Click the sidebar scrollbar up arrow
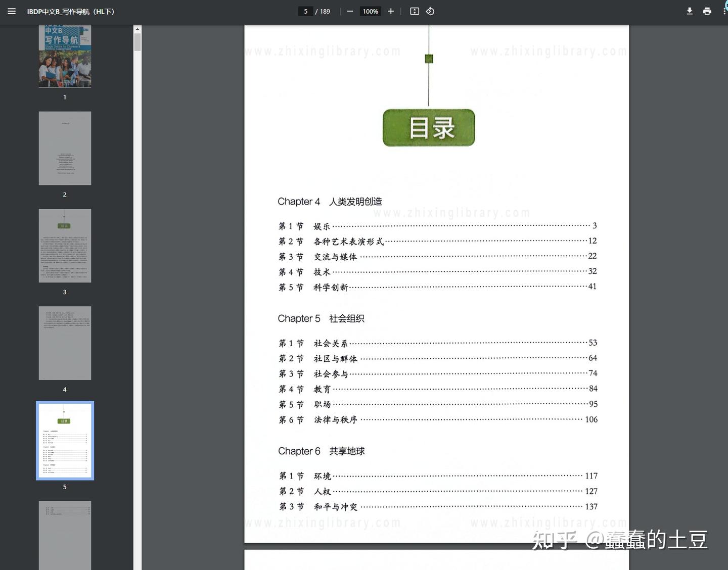 tap(137, 28)
